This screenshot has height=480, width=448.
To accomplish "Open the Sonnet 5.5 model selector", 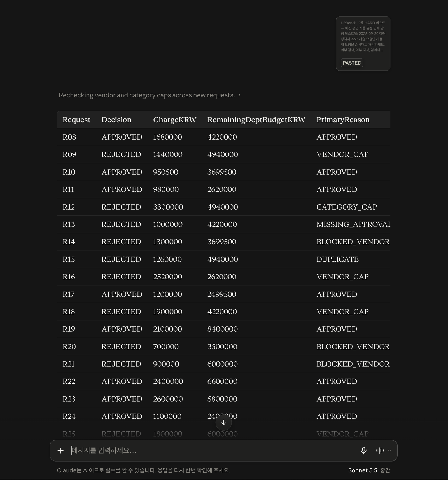I will point(369,470).
